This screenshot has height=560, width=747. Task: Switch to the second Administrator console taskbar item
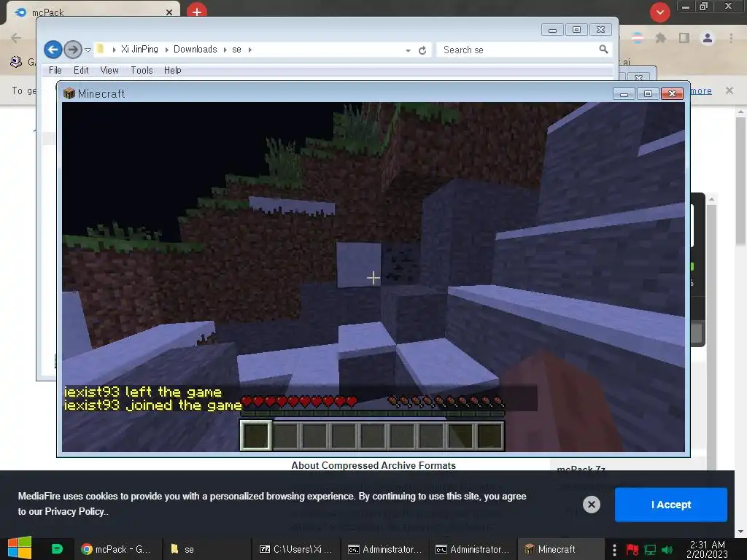[x=473, y=549]
